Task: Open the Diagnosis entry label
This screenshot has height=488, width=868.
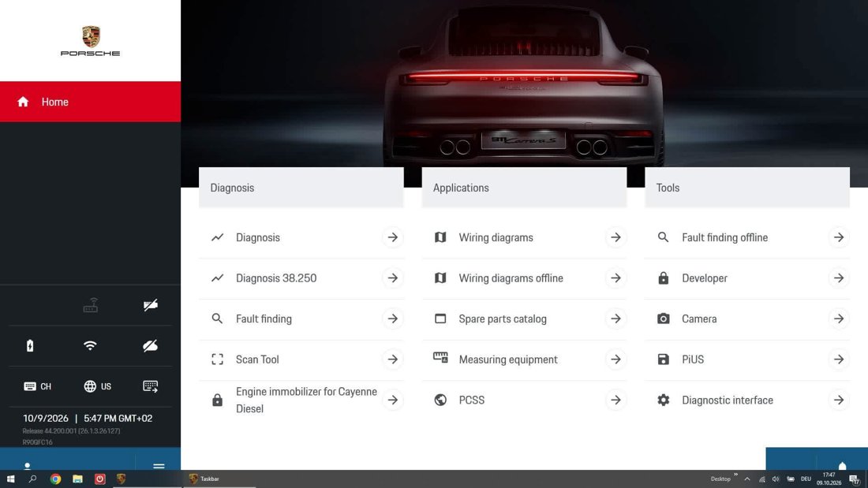Action: coord(258,237)
